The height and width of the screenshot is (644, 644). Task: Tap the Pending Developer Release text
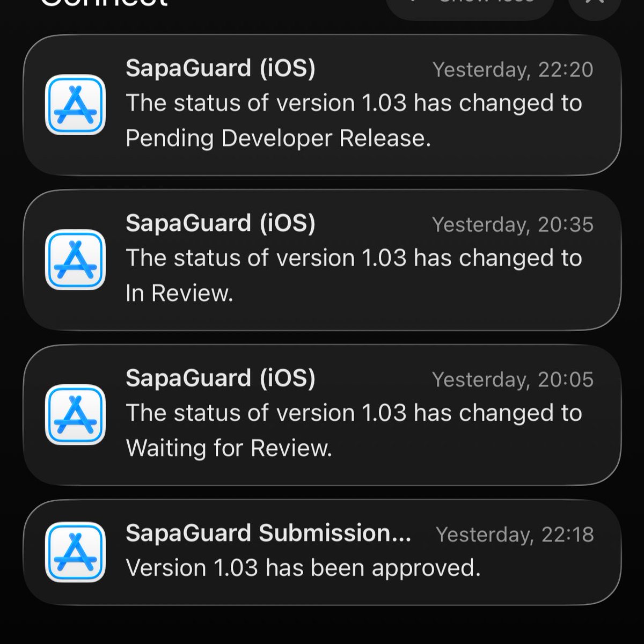click(x=279, y=139)
